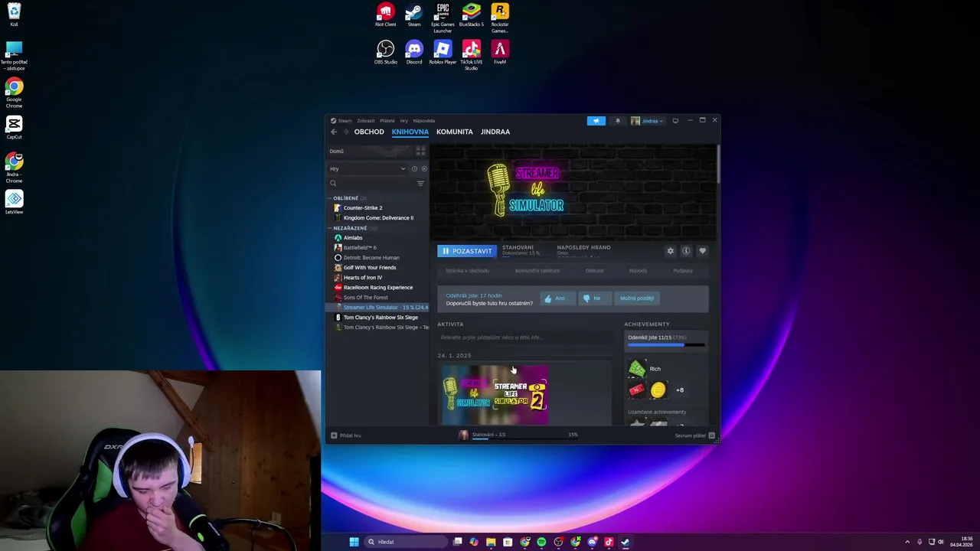Click download progress bar at bottom
980x551 pixels.
[x=524, y=440]
